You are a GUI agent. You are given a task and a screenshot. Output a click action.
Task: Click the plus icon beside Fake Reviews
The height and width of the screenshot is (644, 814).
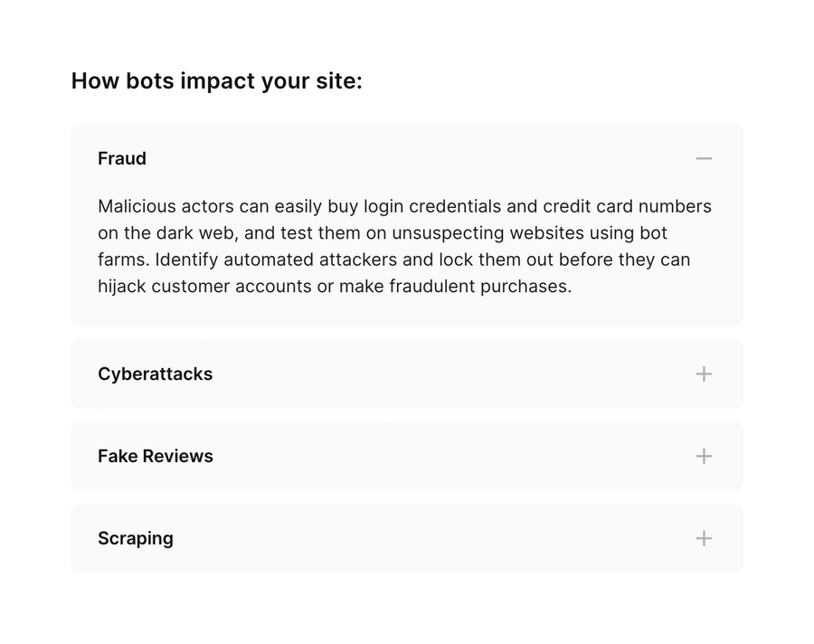click(703, 456)
